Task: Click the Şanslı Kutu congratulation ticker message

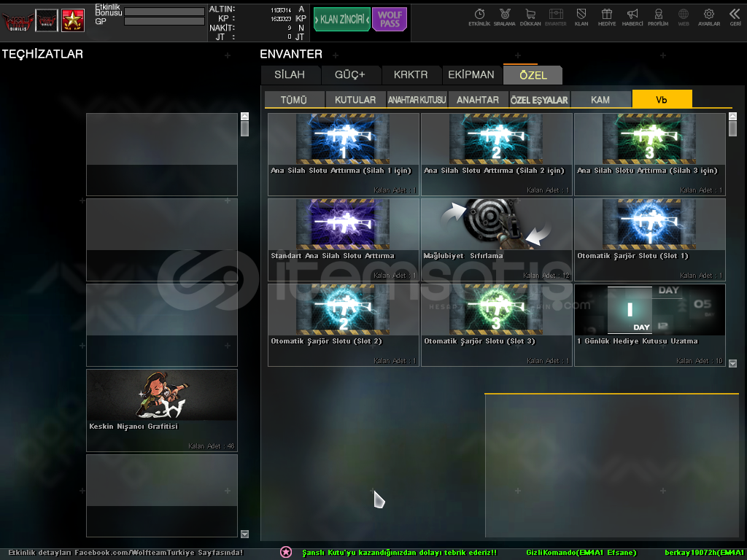Action: [400, 553]
